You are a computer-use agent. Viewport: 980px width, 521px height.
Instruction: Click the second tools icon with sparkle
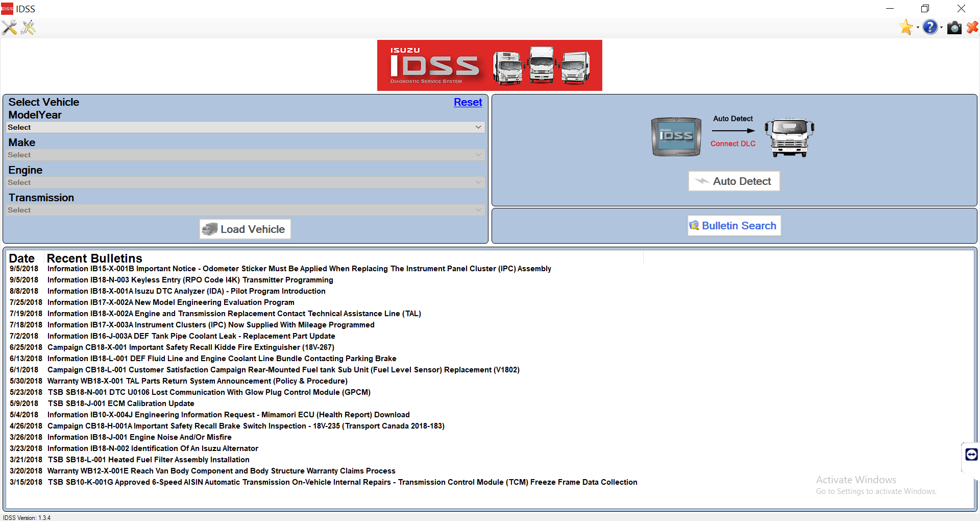coord(28,28)
